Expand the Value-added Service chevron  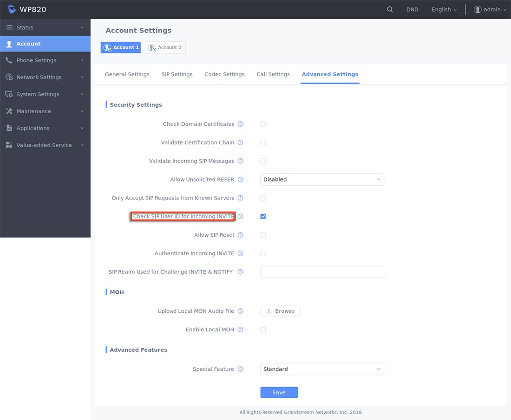(x=82, y=145)
